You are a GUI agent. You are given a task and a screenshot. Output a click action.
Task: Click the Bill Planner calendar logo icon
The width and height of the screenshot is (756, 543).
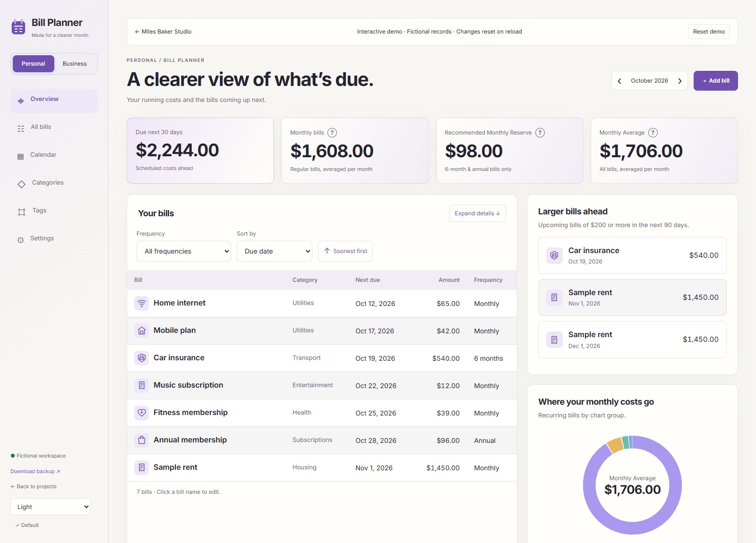click(18, 27)
